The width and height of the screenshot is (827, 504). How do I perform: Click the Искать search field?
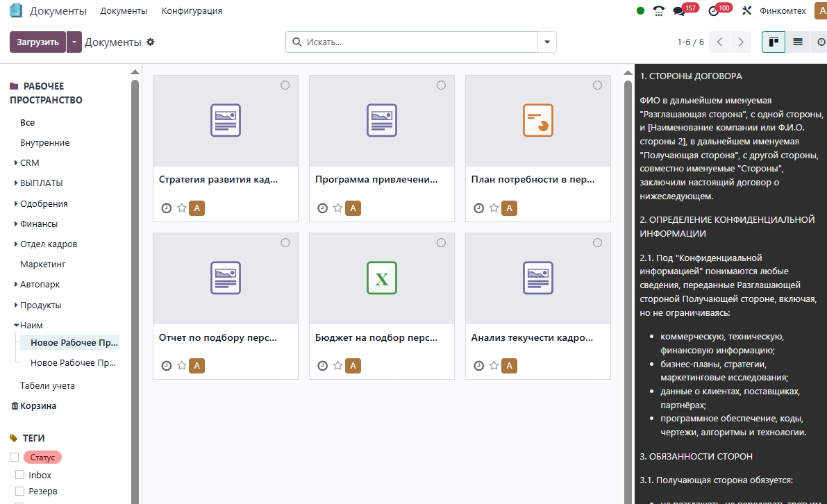click(417, 42)
